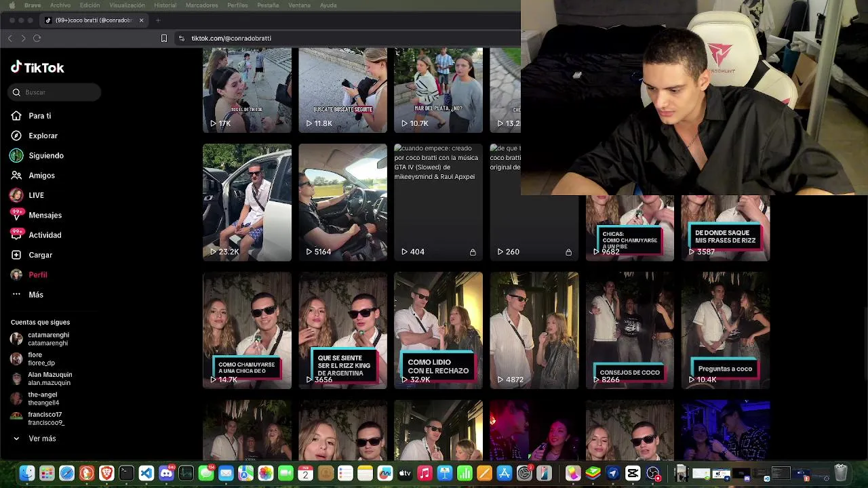Play the Mar del Plata video, 10.7K views
Image resolution: width=868 pixels, height=488 pixels.
[x=438, y=89]
